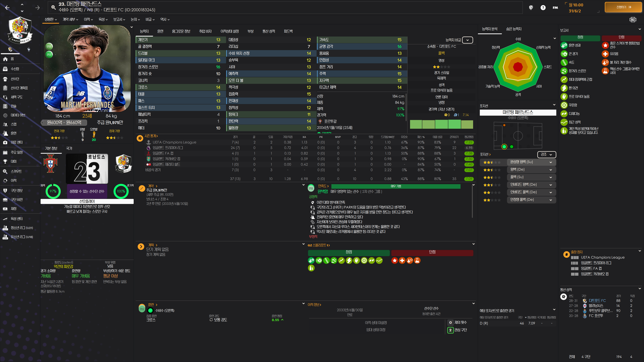Open the 재정 finances icon

(x=5, y=209)
